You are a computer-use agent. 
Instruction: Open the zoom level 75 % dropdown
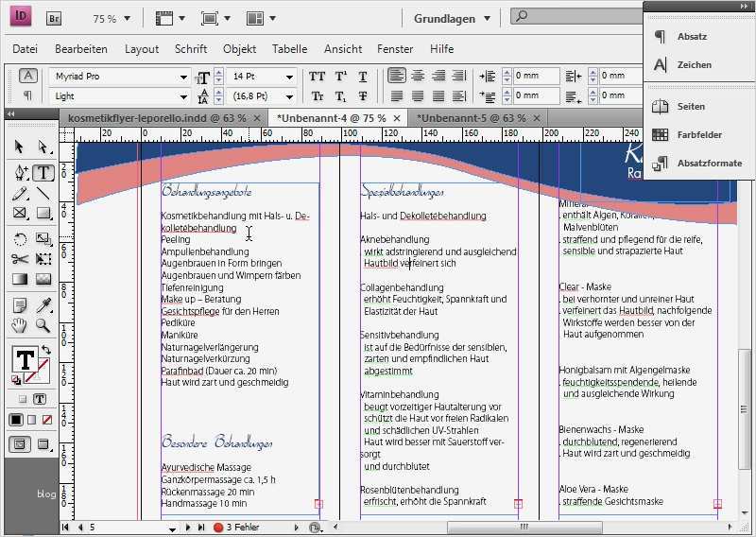[x=127, y=19]
